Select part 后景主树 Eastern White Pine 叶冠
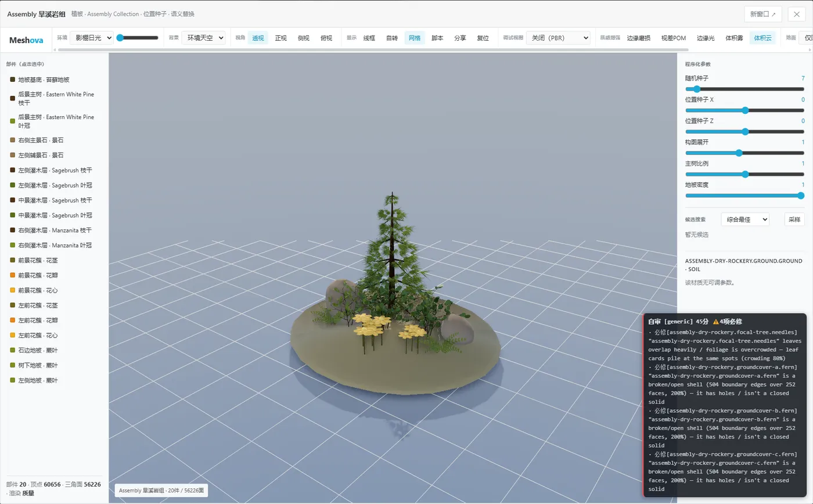 pyautogui.click(x=54, y=121)
